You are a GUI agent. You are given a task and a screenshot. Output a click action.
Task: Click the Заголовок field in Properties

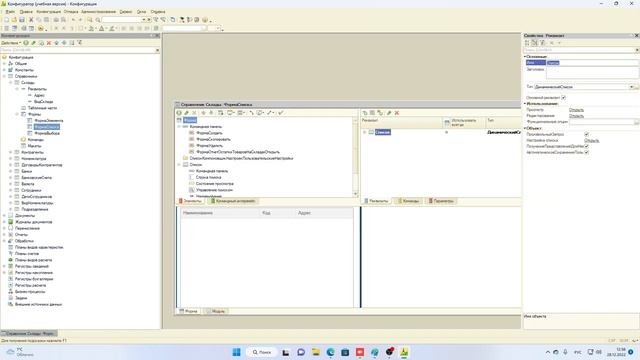(x=592, y=73)
